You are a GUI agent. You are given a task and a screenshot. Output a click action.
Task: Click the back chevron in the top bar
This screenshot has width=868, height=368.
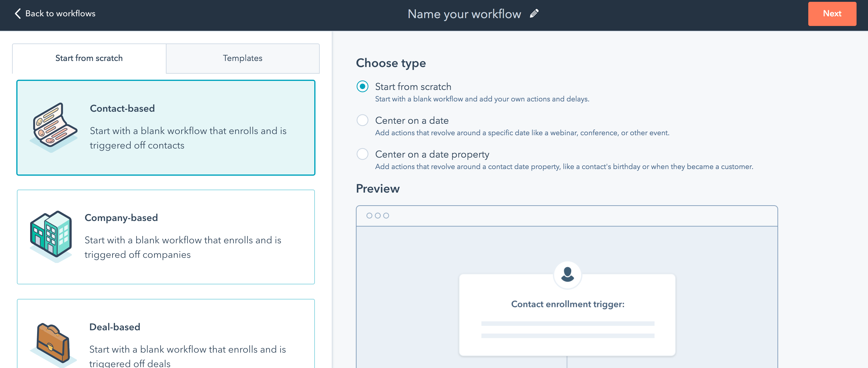tap(18, 14)
